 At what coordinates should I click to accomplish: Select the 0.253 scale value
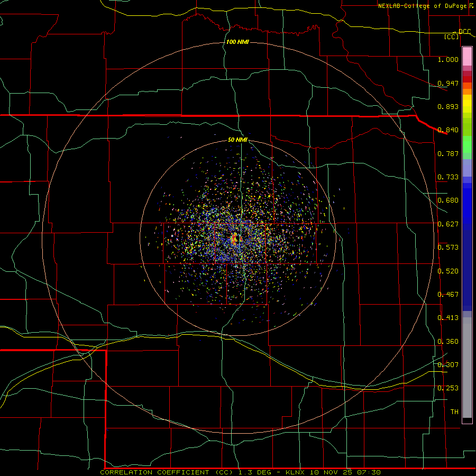coord(448,388)
